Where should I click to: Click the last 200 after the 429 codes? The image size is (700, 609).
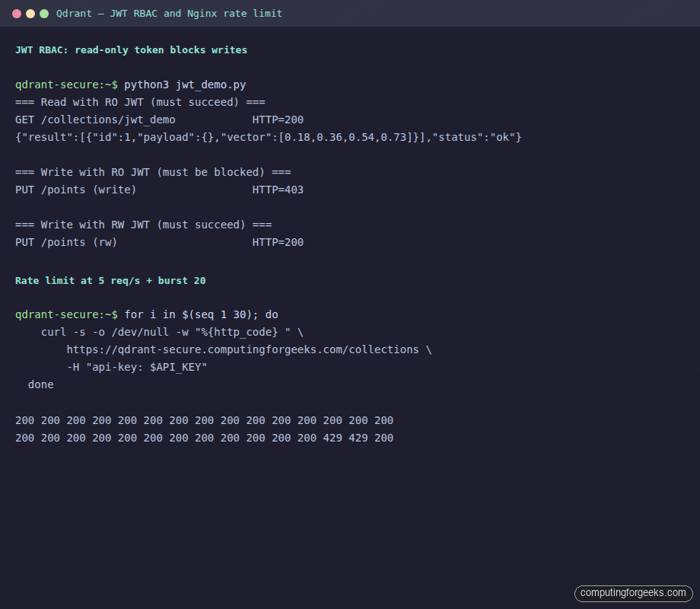pos(384,438)
